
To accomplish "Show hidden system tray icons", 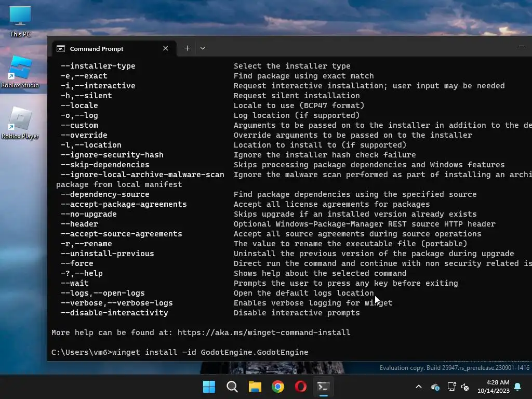I will click(419, 387).
